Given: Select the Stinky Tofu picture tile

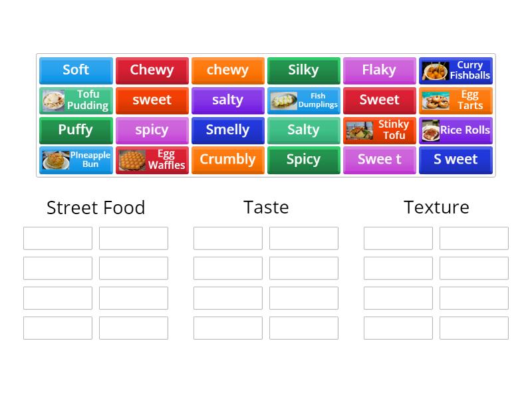Looking at the screenshot, I should [x=380, y=130].
